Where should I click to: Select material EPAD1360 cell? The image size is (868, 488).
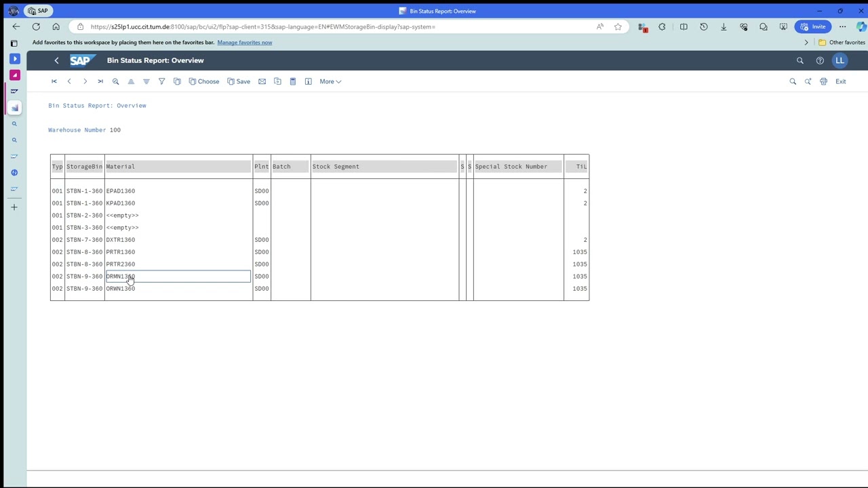tap(178, 191)
